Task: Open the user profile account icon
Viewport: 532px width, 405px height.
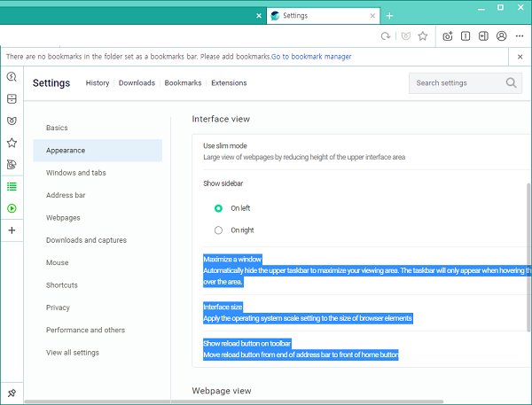Action: (x=502, y=36)
